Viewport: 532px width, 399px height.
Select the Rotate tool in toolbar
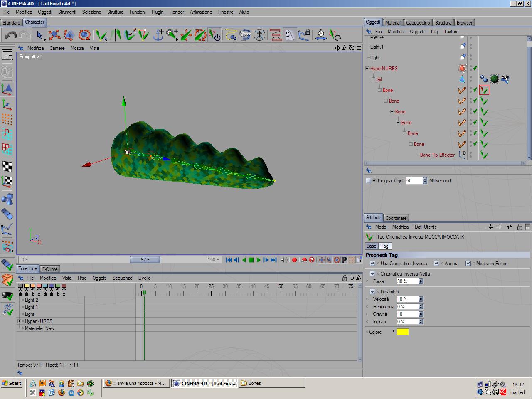84,35
